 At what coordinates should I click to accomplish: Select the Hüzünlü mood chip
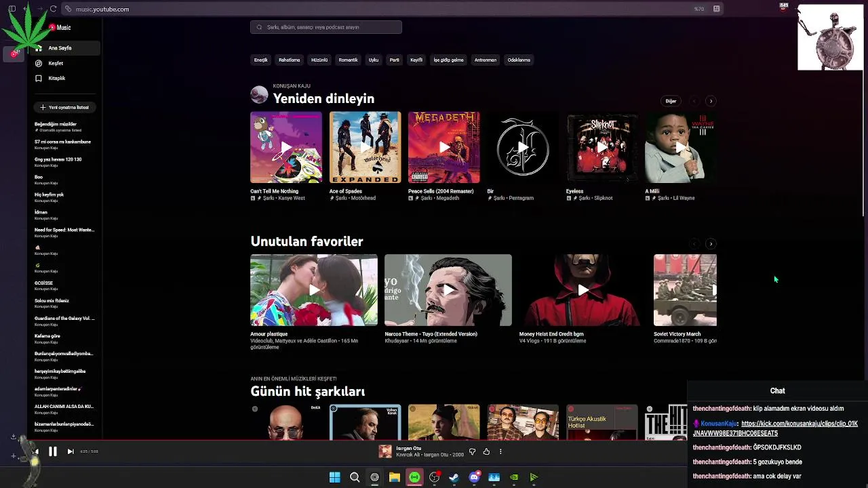(x=319, y=60)
